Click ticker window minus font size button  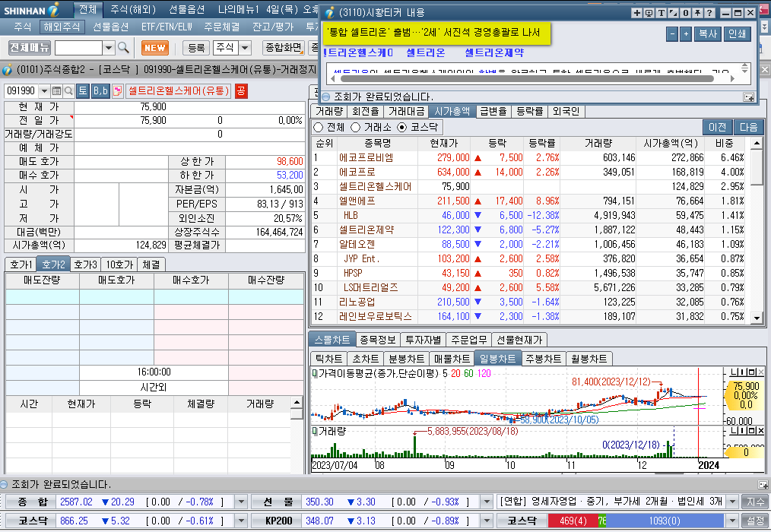pyautogui.click(x=672, y=34)
